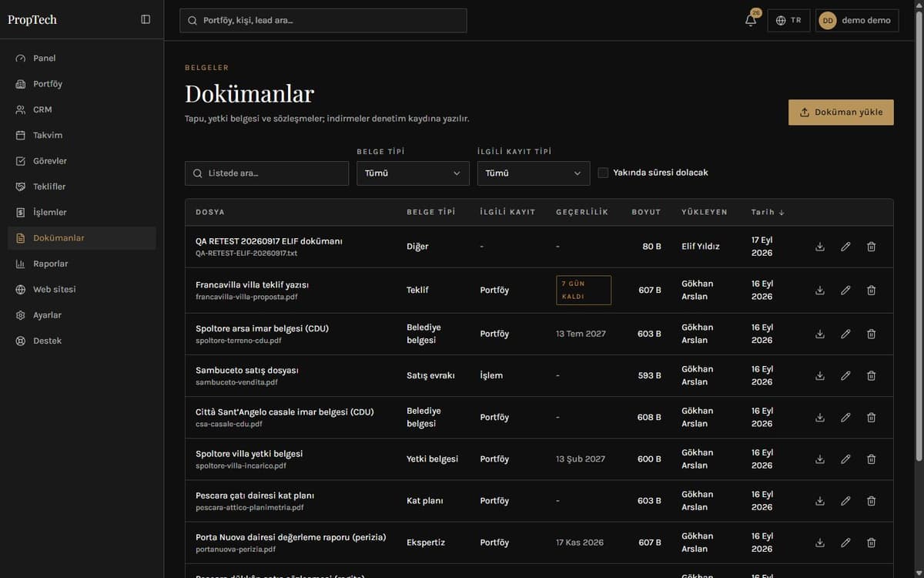Image resolution: width=924 pixels, height=578 pixels.
Task: Open the demo demo user menu
Action: [x=857, y=21]
